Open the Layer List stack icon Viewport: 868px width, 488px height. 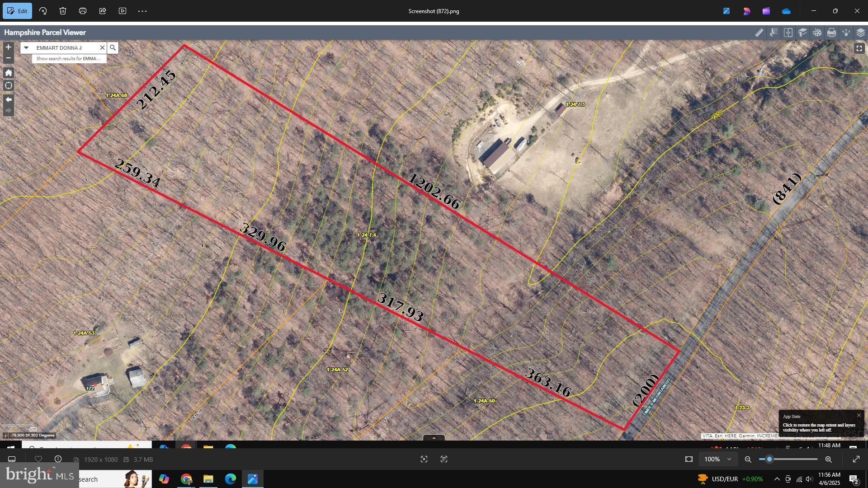pos(860,33)
